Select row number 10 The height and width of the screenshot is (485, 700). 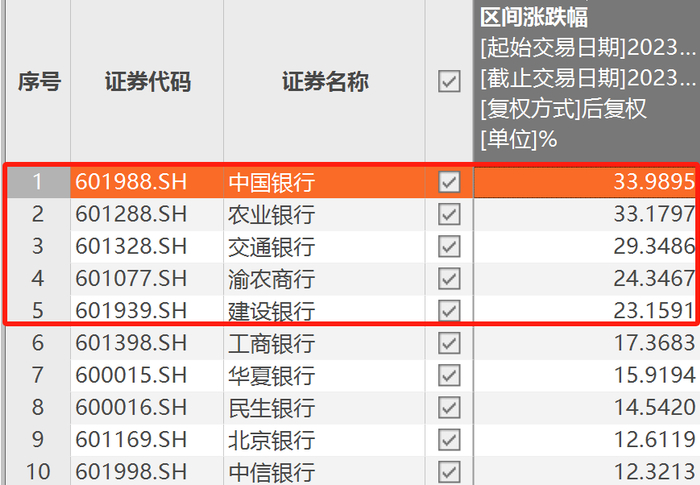point(38,472)
